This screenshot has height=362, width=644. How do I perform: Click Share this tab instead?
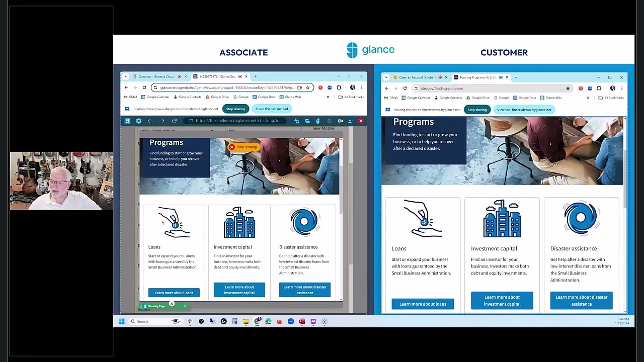(272, 109)
